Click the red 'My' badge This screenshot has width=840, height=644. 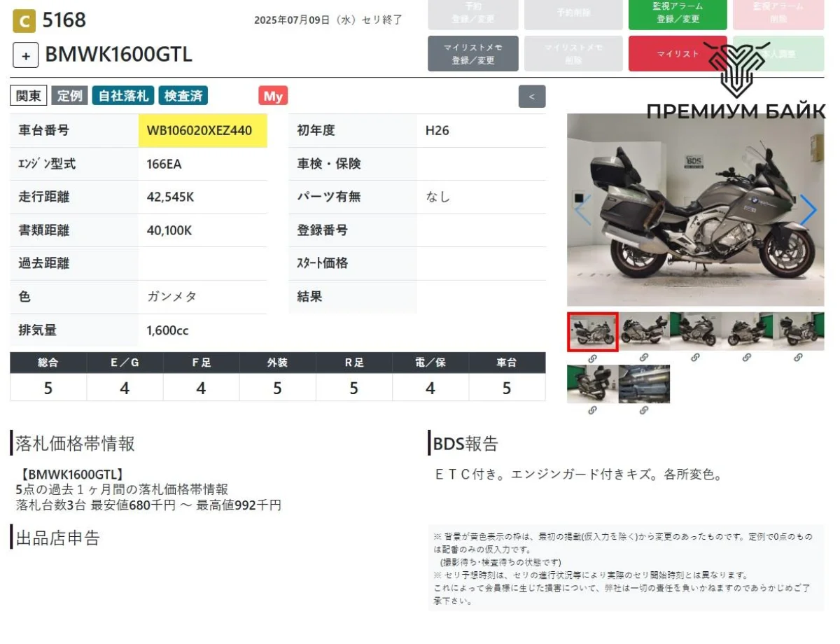click(273, 96)
